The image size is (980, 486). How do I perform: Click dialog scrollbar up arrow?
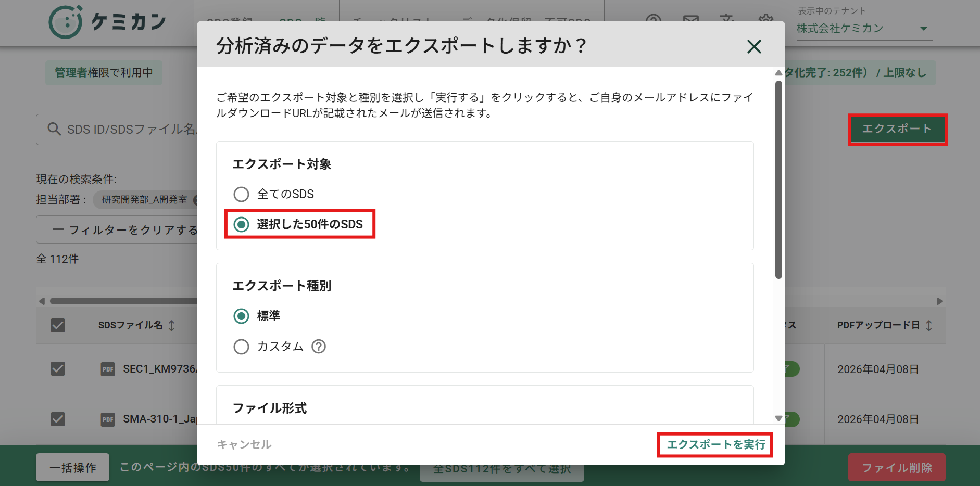coord(778,73)
